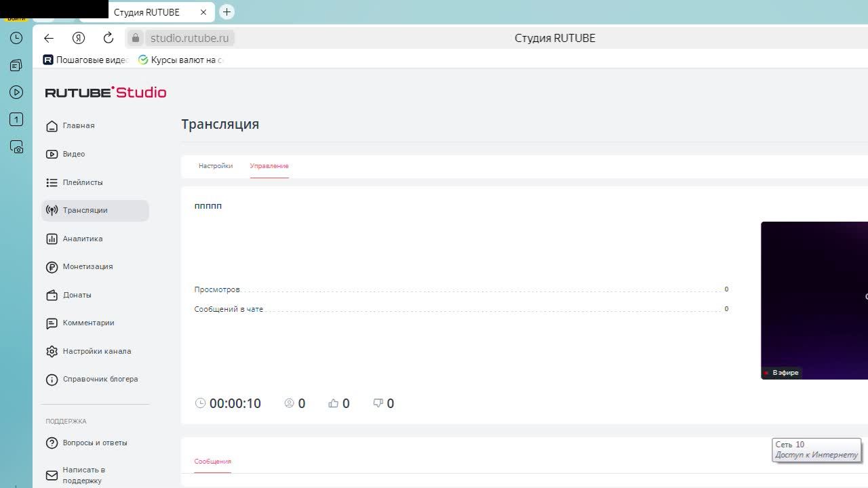Click the Плейлисты list icon
Viewport: 868px width, 488px height.
52,182
